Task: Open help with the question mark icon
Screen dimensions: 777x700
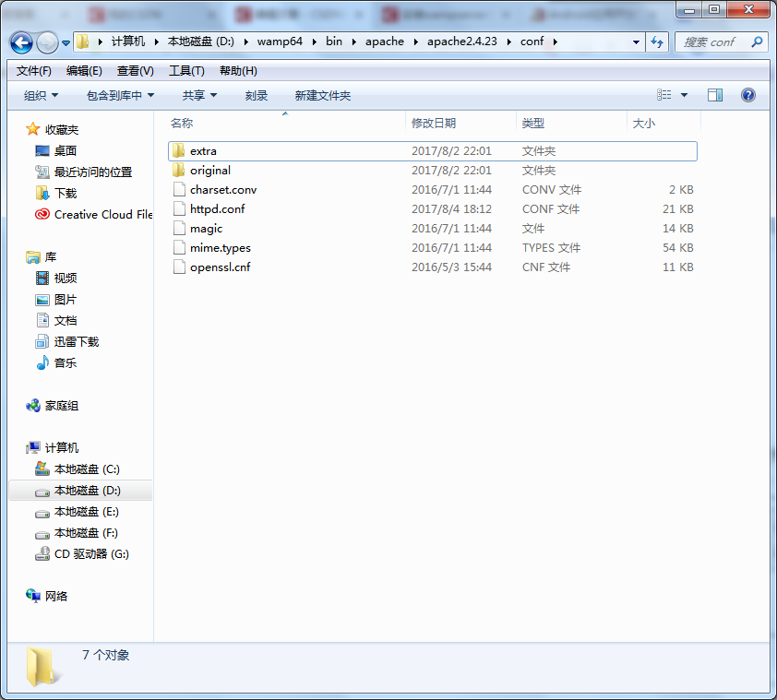Action: point(747,95)
